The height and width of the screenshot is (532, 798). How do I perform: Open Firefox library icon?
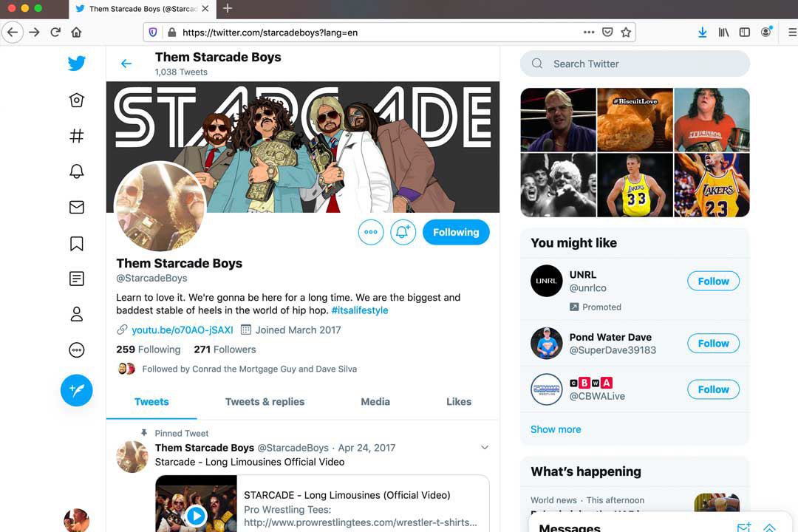click(723, 33)
